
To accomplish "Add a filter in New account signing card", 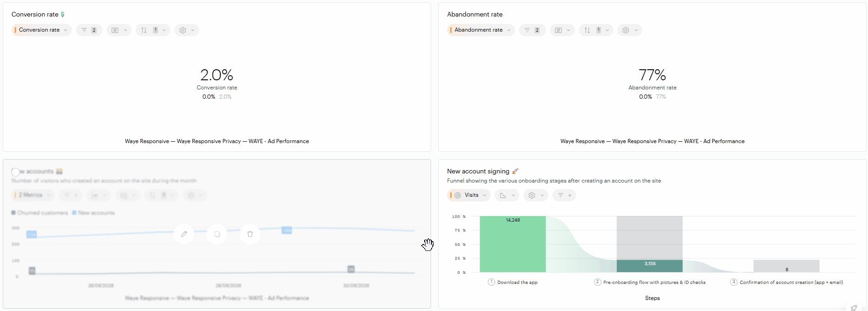I will tap(564, 195).
